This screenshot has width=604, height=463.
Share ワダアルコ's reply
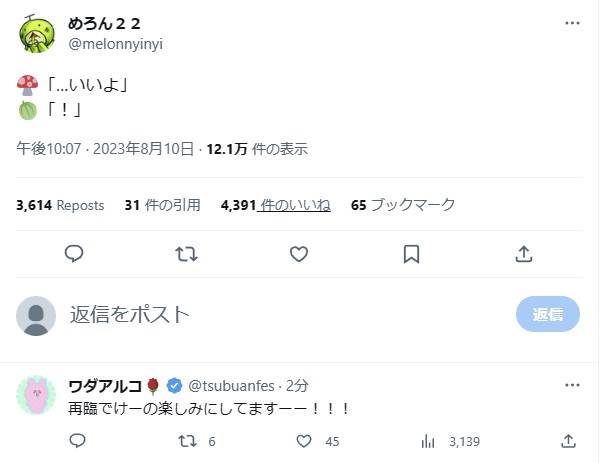[x=568, y=441]
